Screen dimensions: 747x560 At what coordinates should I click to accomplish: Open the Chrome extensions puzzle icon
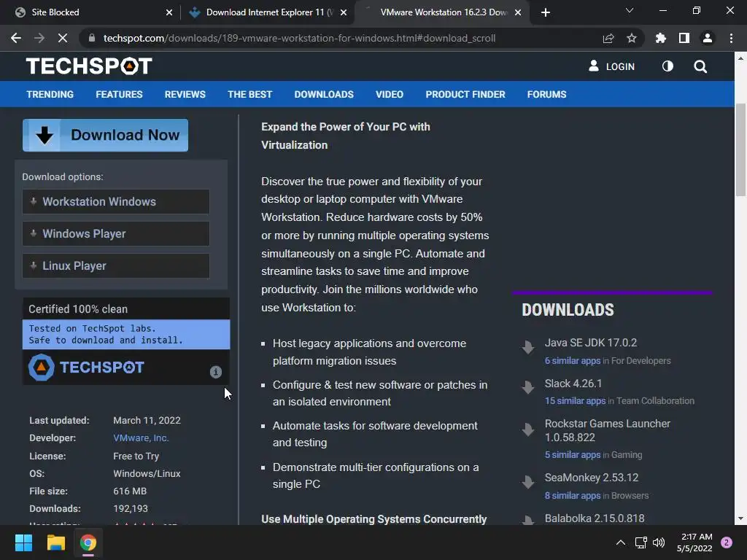pyautogui.click(x=661, y=38)
